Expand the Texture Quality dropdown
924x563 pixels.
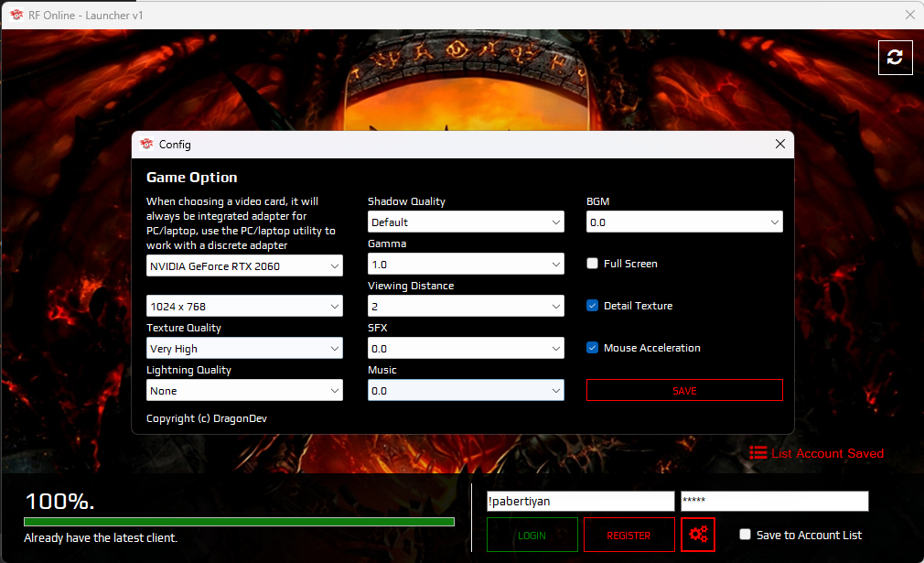coord(244,349)
